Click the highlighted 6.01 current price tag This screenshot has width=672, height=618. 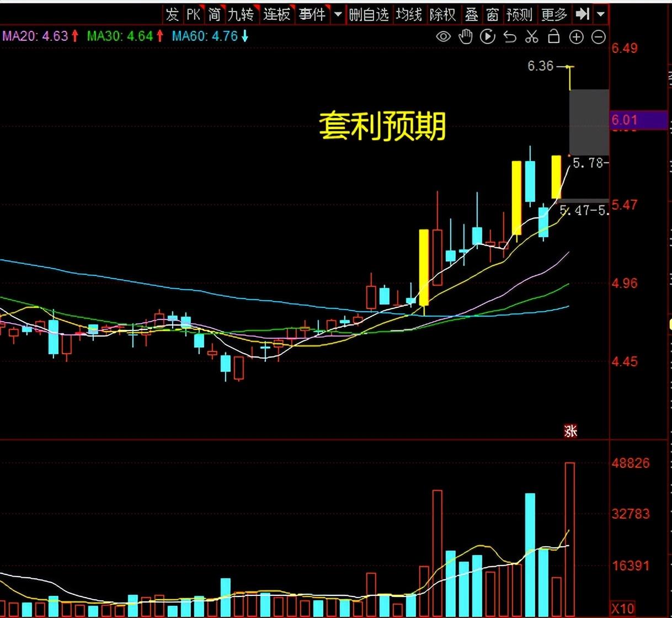click(x=639, y=120)
